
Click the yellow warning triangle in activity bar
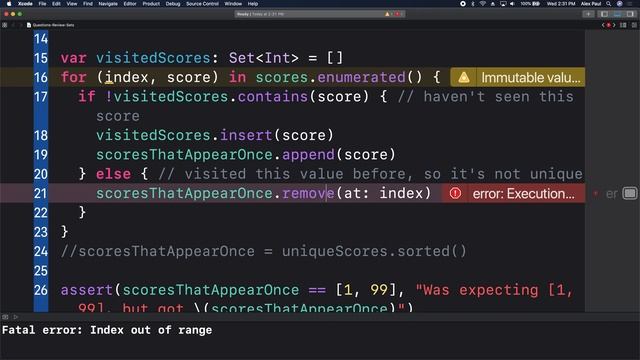pos(387,14)
